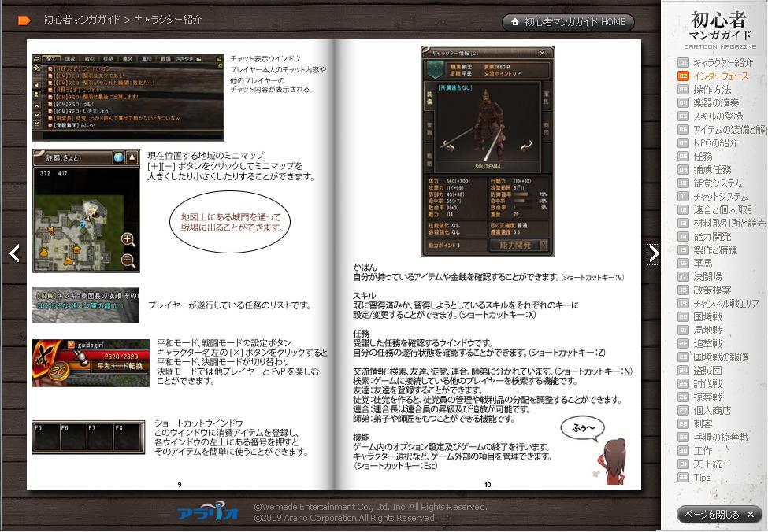Open chapter 23 国境戦の報償
The height and width of the screenshot is (532, 768).
click(714, 357)
